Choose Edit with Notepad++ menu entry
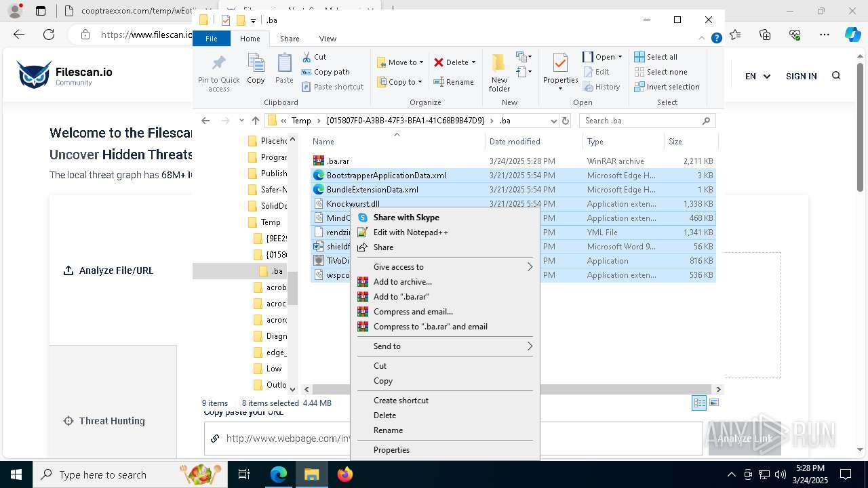 point(444,232)
